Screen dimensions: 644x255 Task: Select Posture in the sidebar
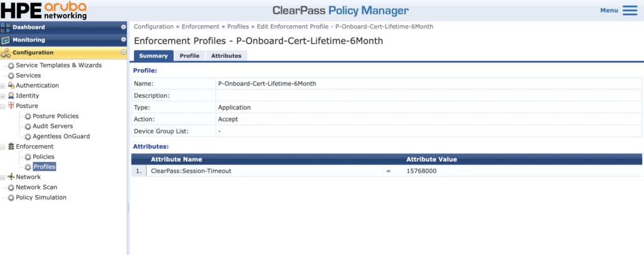point(27,106)
